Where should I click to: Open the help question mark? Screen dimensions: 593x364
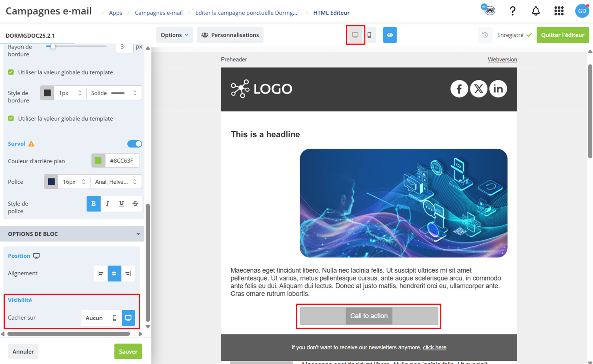tap(512, 11)
